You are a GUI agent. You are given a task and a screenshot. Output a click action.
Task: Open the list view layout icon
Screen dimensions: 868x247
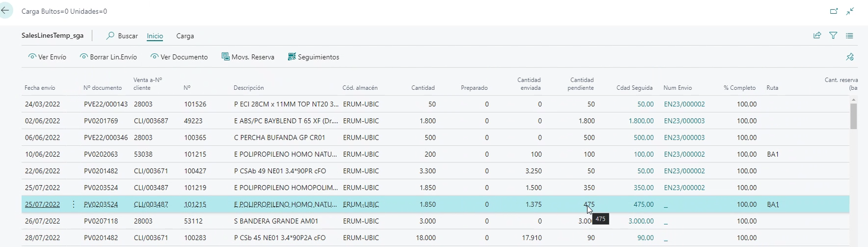click(x=850, y=35)
